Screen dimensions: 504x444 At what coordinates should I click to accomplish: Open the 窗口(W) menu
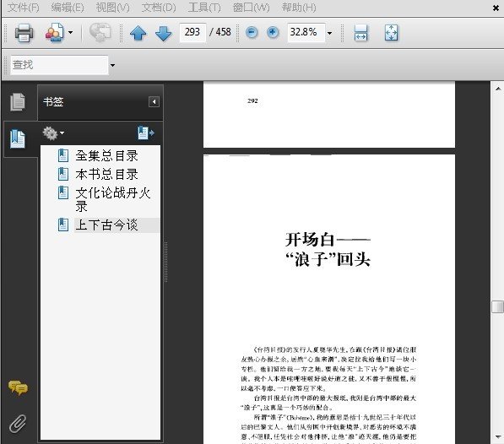point(252,7)
